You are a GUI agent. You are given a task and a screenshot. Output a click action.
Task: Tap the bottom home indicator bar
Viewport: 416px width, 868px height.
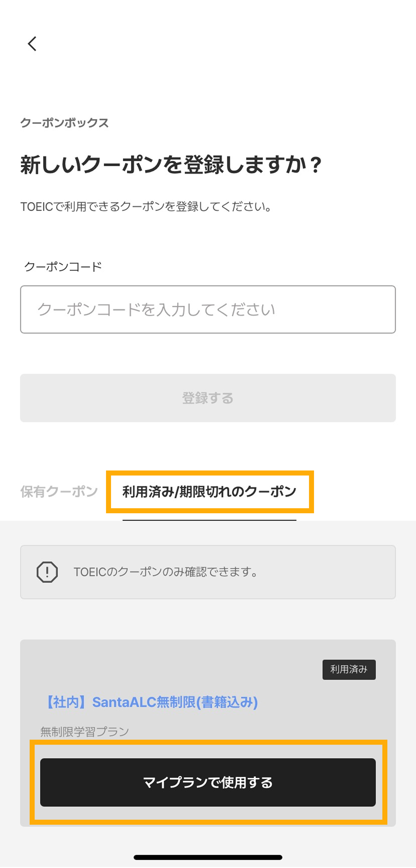(x=208, y=857)
